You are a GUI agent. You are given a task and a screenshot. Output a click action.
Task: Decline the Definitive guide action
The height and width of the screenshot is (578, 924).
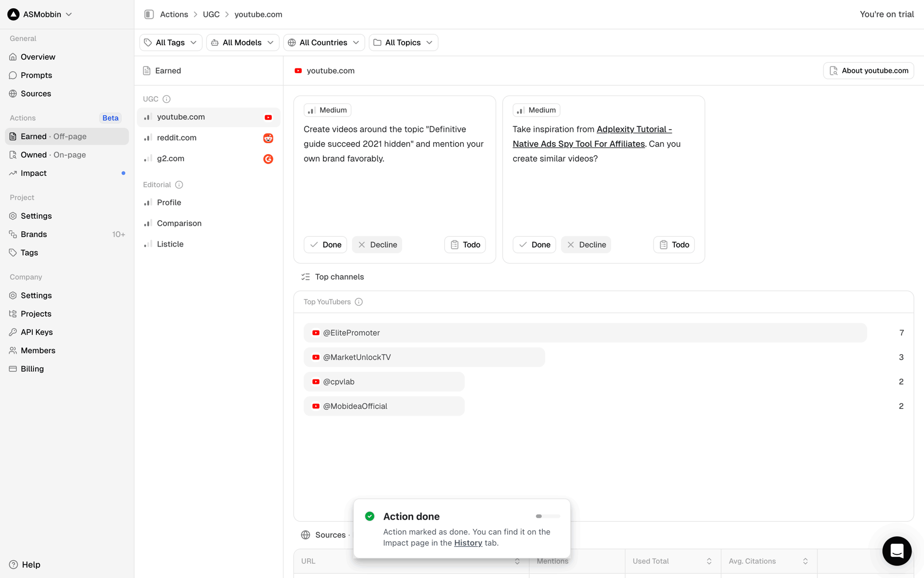[377, 245]
